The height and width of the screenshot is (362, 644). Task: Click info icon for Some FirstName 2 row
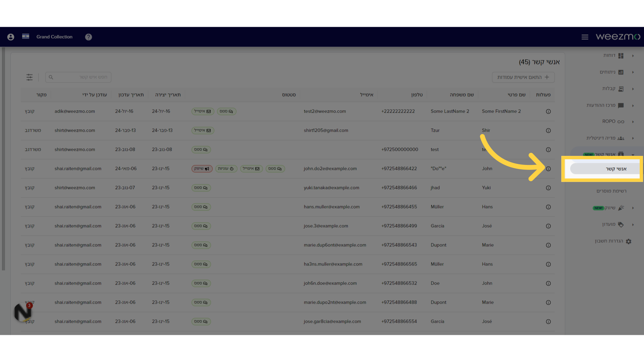point(548,111)
